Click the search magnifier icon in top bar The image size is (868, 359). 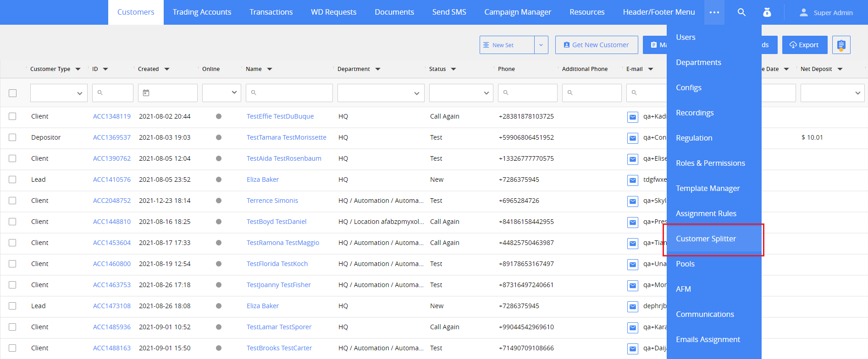[741, 12]
